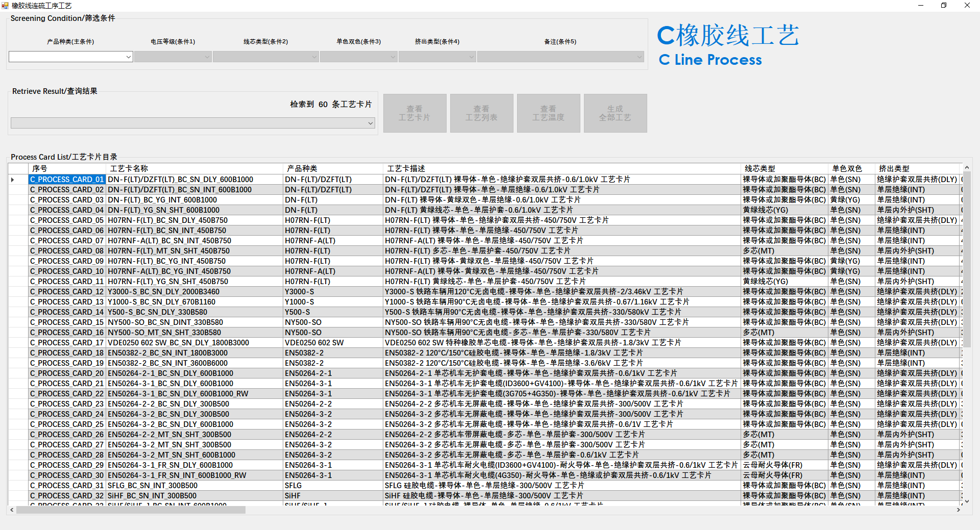Click the application icon in title bar
Viewport: 980px width, 530px height.
[6, 6]
